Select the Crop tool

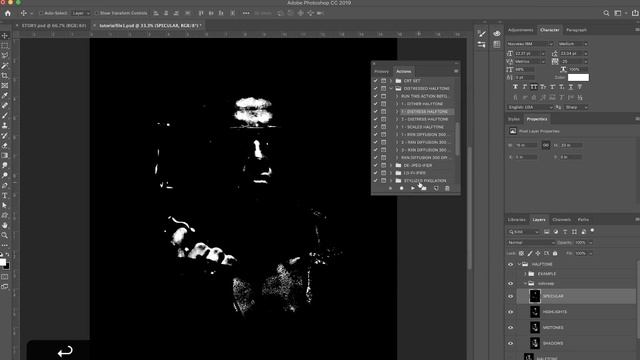pyautogui.click(x=4, y=76)
